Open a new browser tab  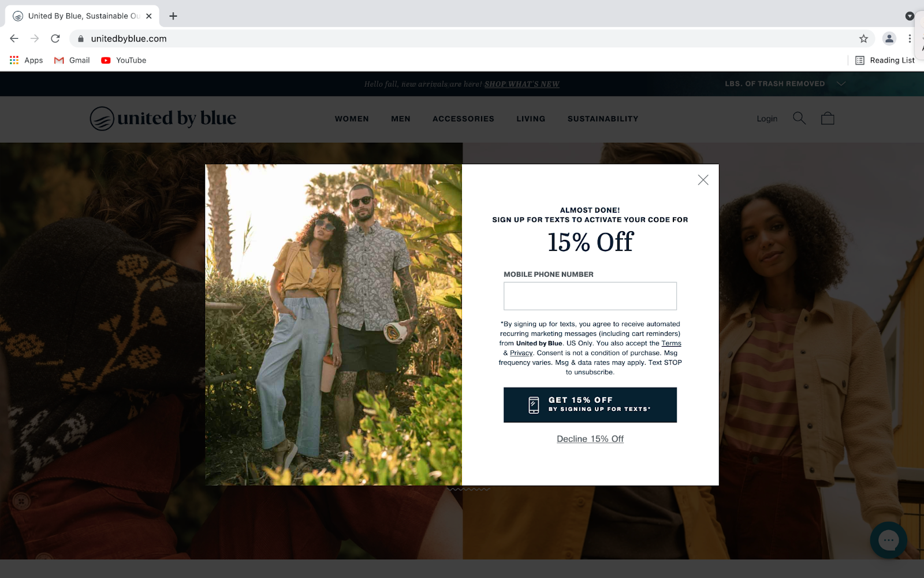pos(173,16)
